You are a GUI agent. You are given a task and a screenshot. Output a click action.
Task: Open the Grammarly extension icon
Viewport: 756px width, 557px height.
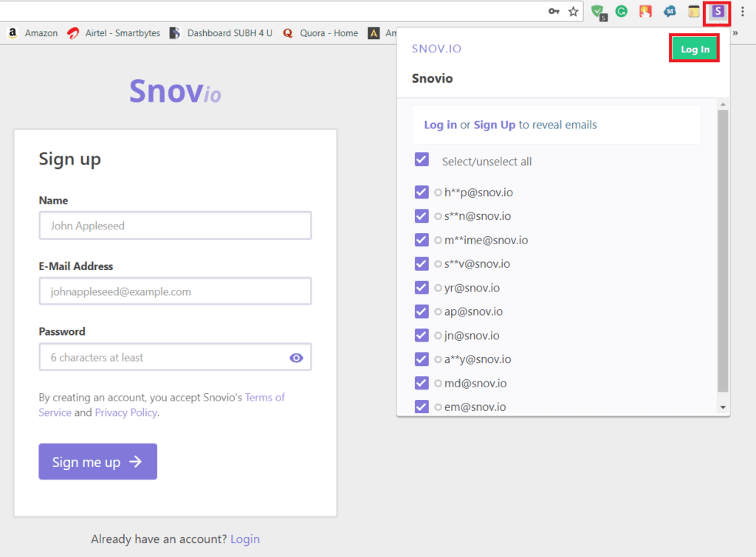622,12
